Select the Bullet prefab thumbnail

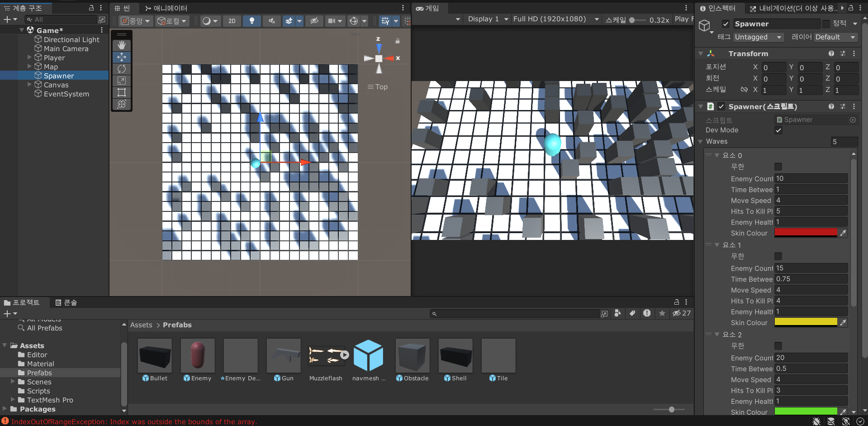coord(155,356)
